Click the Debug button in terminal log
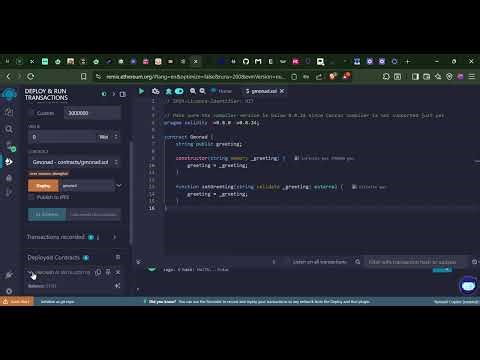Screen dimensions: 480x360 (x=442, y=270)
